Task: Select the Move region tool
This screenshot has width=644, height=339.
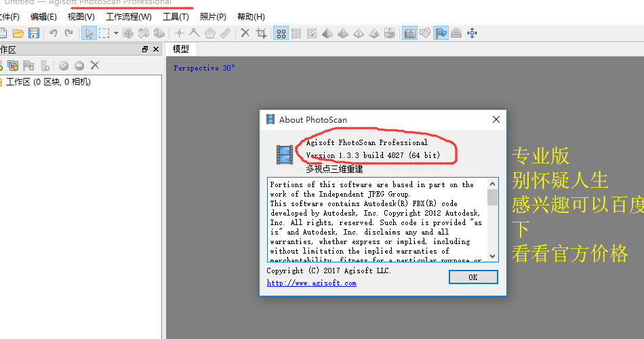Action: click(128, 33)
